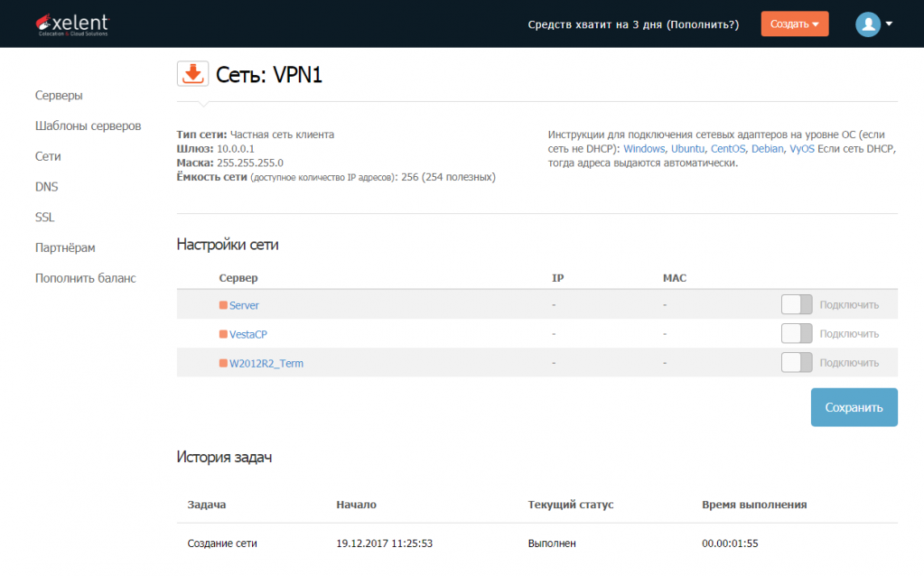Viewport: 924px width, 576px height.
Task: Click the start time 19.12.2017 11:25:53
Action: point(384,543)
